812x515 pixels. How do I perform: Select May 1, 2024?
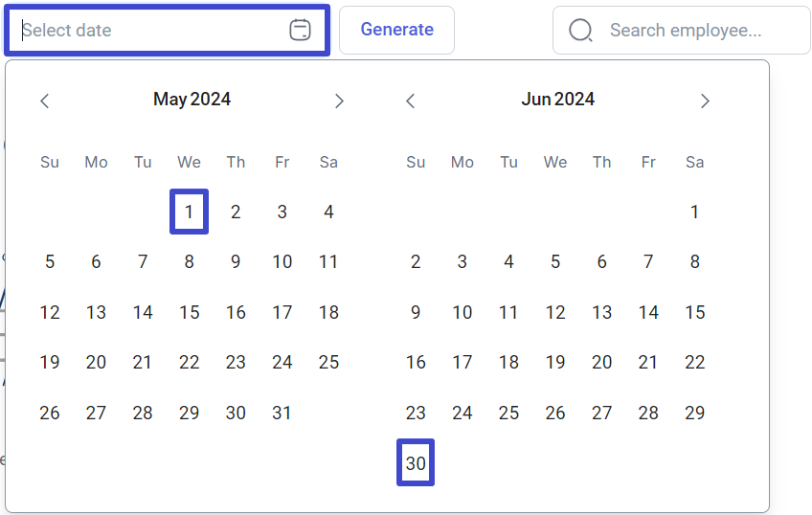tap(189, 212)
